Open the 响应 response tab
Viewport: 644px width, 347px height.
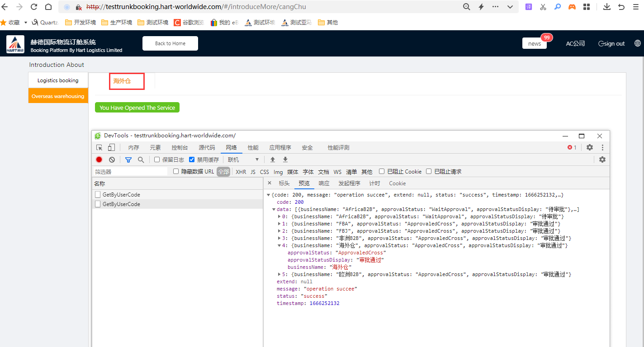tap(324, 183)
